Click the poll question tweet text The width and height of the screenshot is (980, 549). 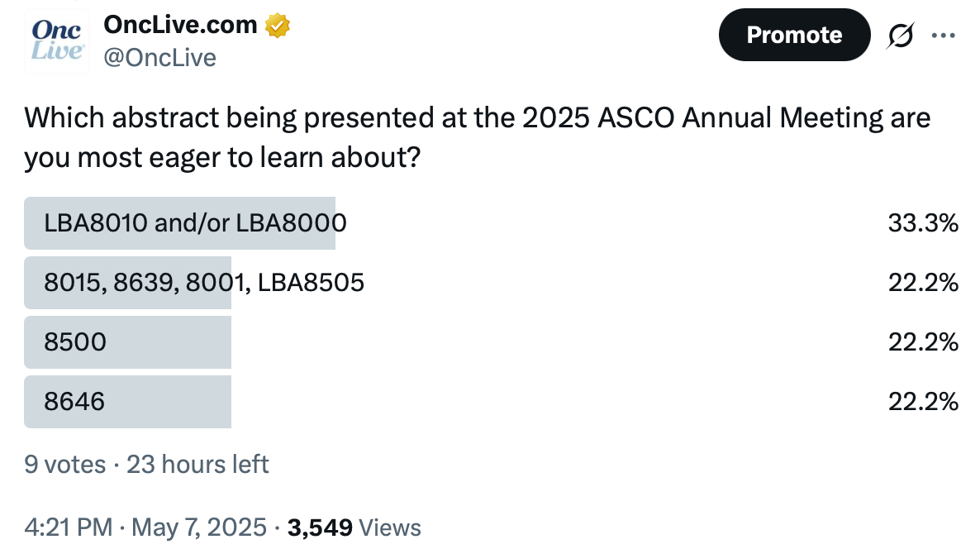click(478, 137)
